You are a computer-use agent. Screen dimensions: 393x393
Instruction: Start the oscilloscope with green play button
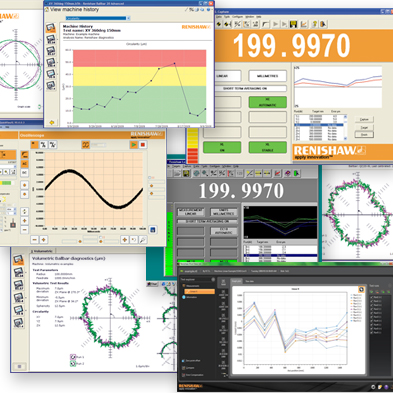click(x=134, y=145)
